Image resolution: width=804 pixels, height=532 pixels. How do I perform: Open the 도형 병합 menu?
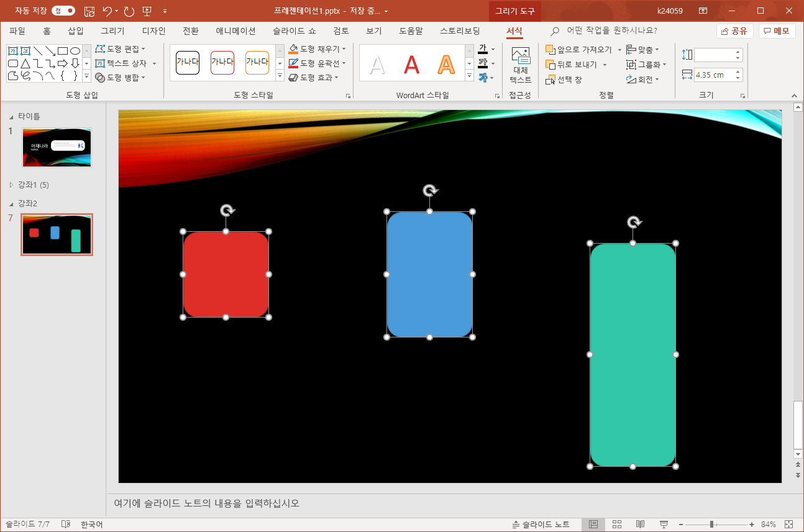tap(121, 78)
